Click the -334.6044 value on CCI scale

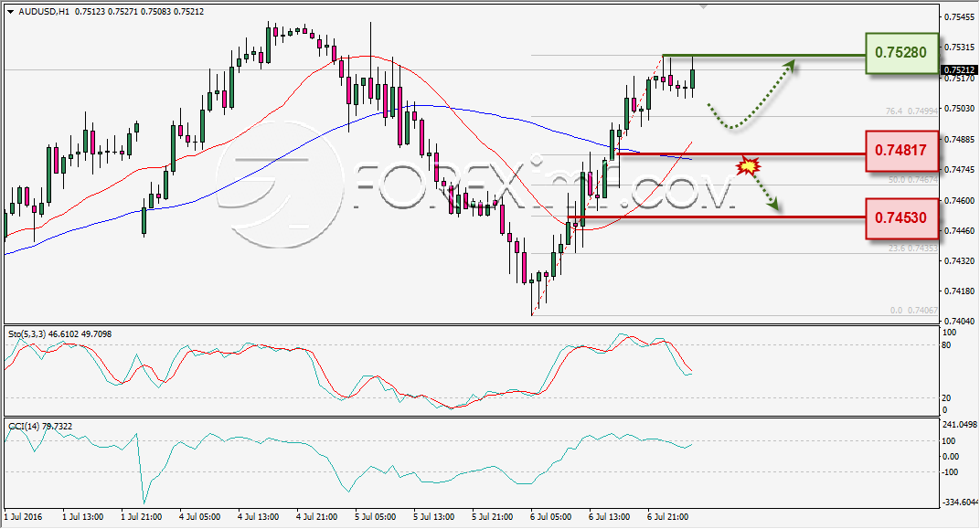pyautogui.click(x=960, y=502)
